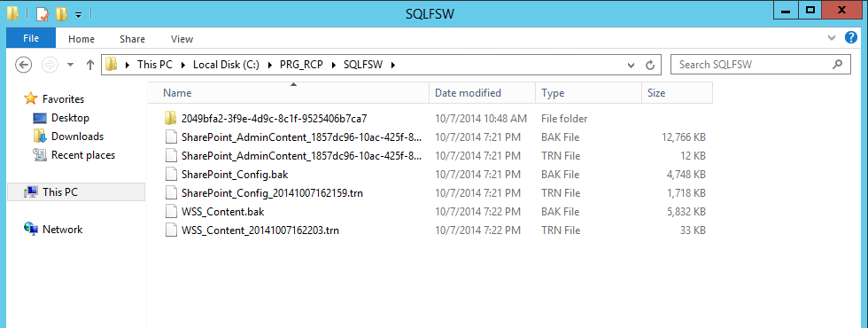Click the Up one level arrow

[x=90, y=65]
